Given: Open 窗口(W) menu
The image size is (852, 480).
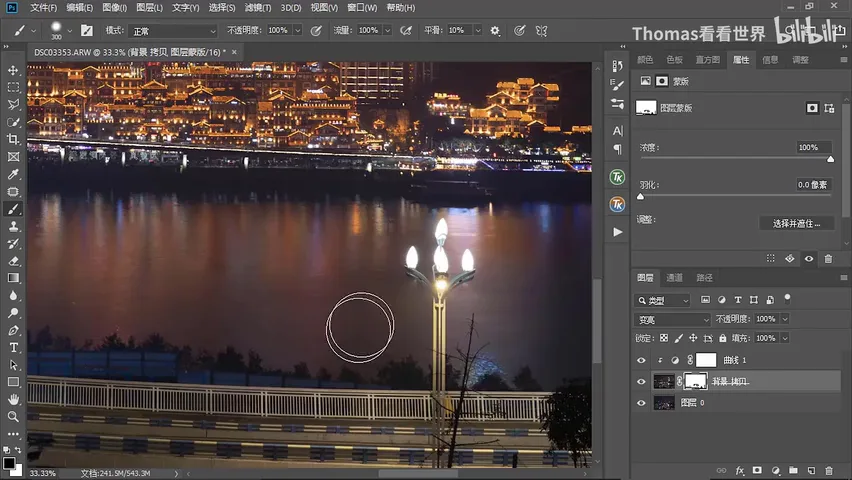Looking at the screenshot, I should 362,8.
